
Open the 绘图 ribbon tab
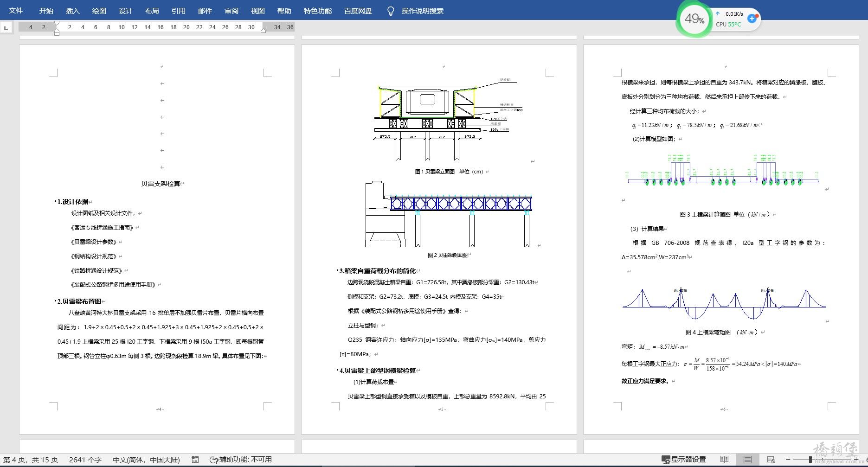[99, 11]
